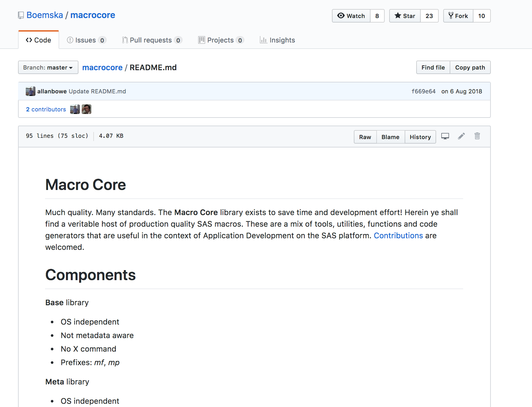Open the Pull requests tab
The image size is (532, 407).
pos(152,40)
